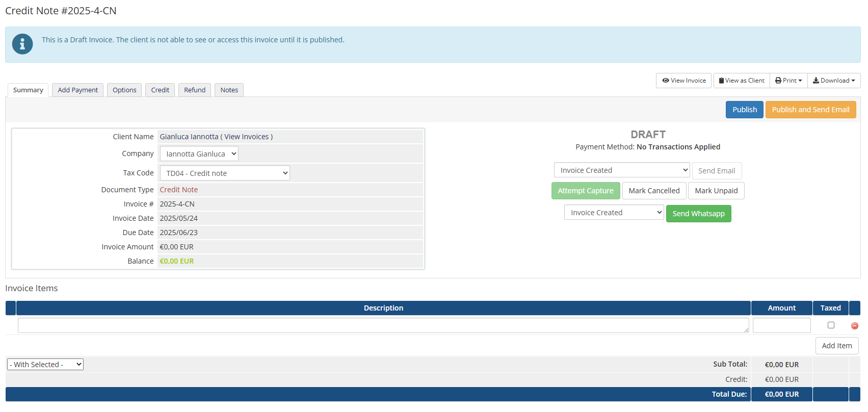Open the Tax Code dropdown
This screenshot has height=412, width=868.
[225, 173]
